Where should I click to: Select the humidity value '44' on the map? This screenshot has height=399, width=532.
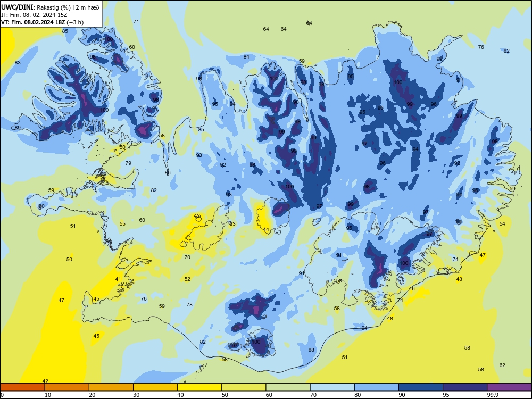click(266, 230)
